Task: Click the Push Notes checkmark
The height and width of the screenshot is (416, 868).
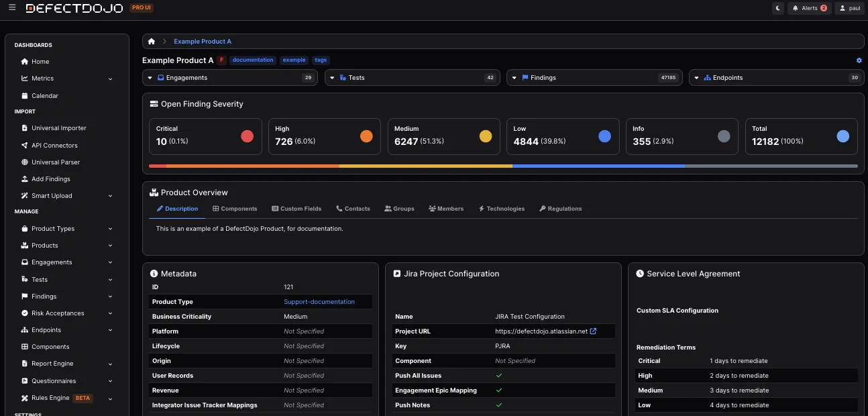Action: tap(499, 405)
